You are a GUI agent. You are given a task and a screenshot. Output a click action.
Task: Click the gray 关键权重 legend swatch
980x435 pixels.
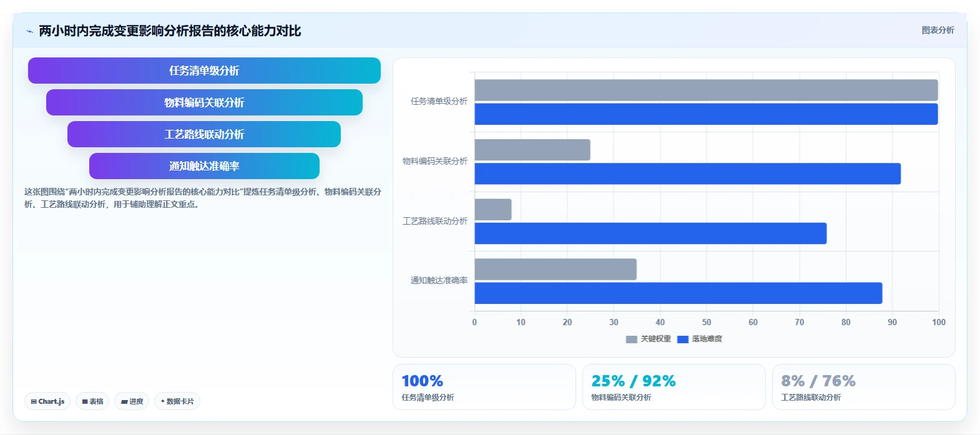pyautogui.click(x=632, y=340)
